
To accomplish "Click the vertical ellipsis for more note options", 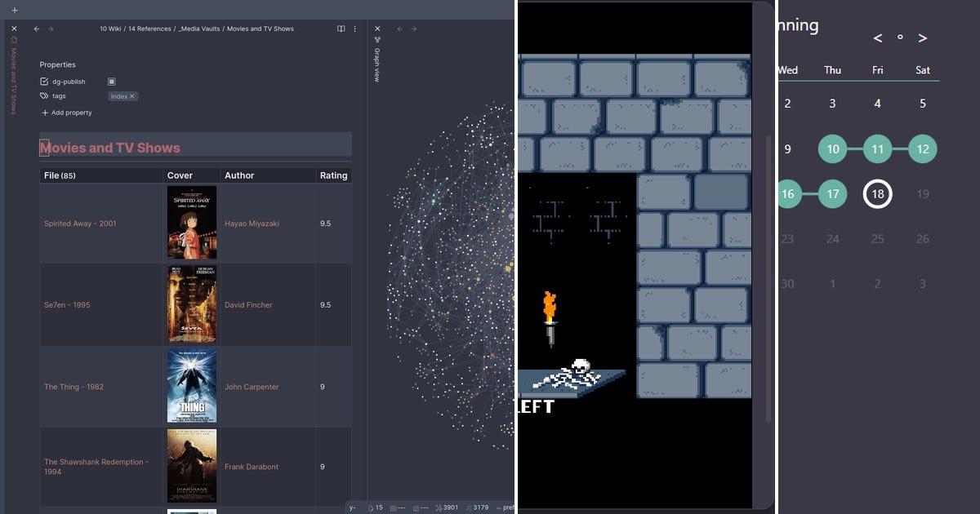I will click(354, 28).
